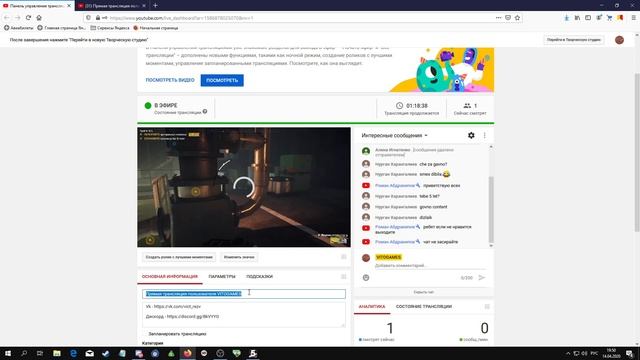Click the chat panel scrollbar
Viewport: 640px width, 360px height.
tap(491, 209)
